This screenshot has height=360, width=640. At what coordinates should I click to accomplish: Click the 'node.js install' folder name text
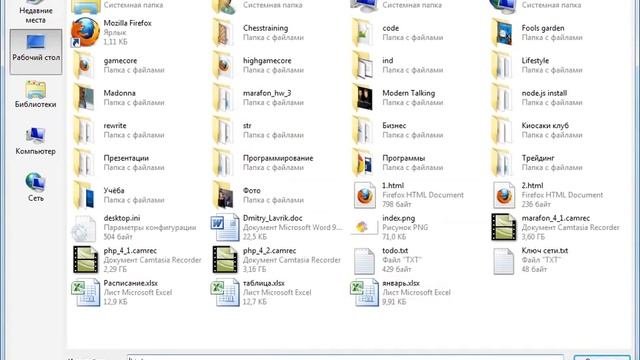pyautogui.click(x=544, y=93)
